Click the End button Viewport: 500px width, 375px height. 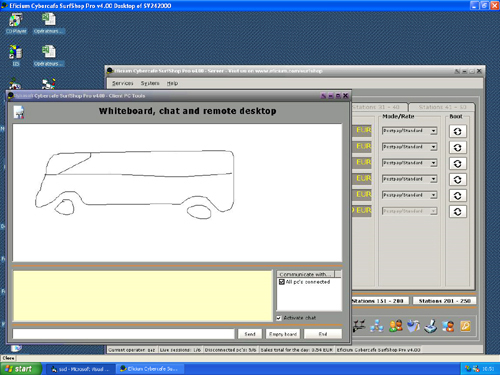323,334
